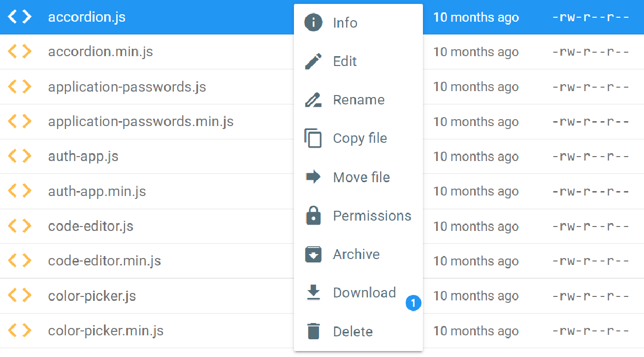
Task: Click the Move file arrow icon
Action: coord(314,177)
